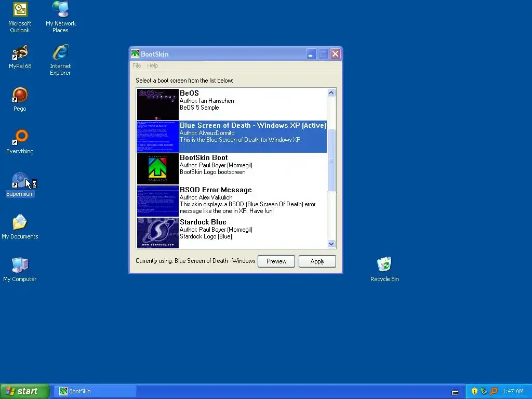Click 'Author: Ian Hanschen' text

point(207,101)
